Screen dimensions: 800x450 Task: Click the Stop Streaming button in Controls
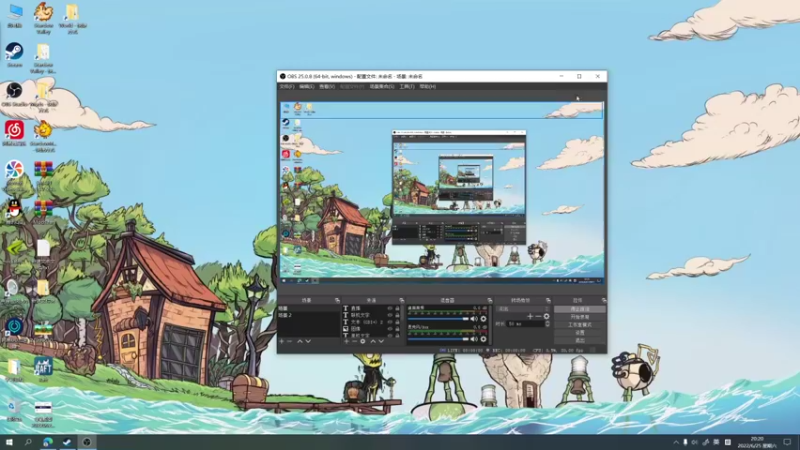(x=580, y=309)
